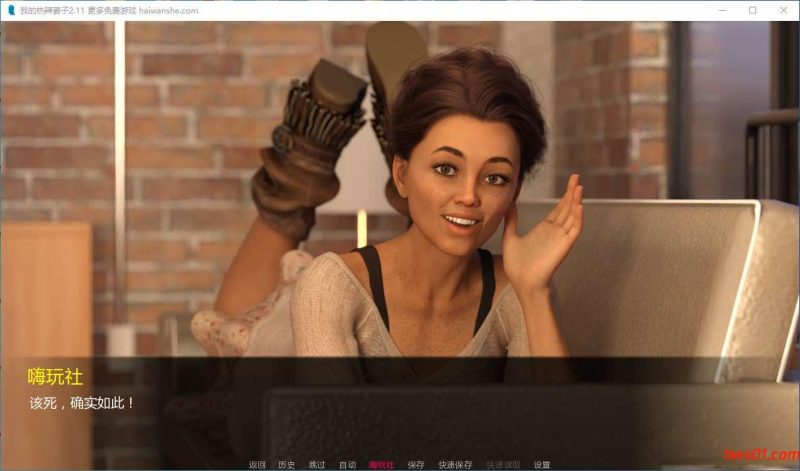Viewport: 800px width, 471px height.
Task: Click the app icon in title bar
Action: [x=11, y=10]
